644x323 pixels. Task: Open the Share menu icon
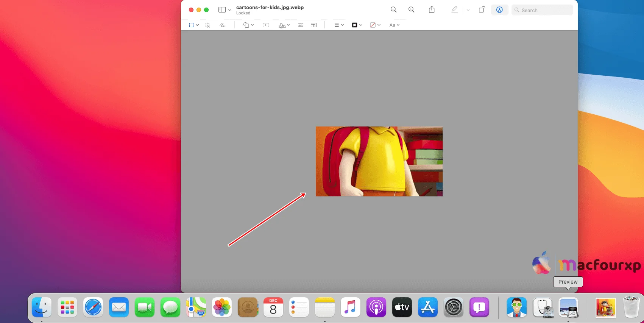(x=432, y=10)
